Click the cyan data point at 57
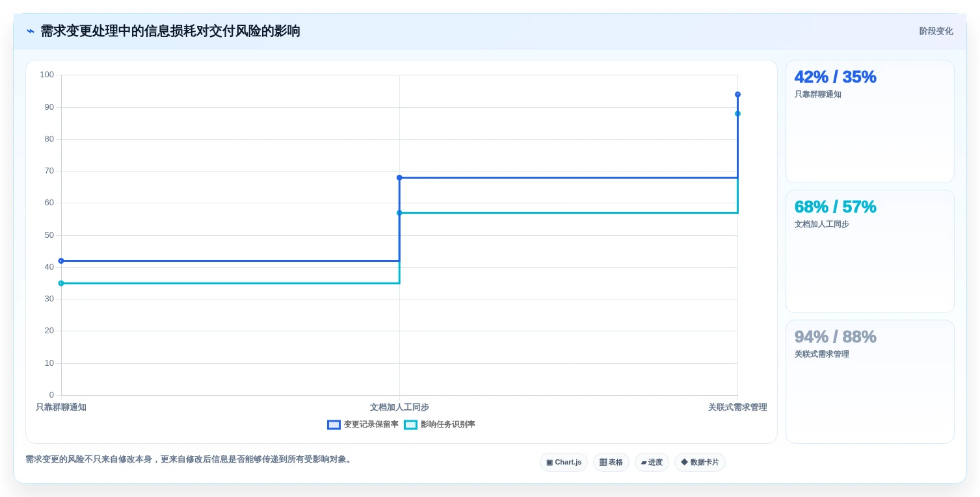This screenshot has height=497, width=980. point(399,212)
